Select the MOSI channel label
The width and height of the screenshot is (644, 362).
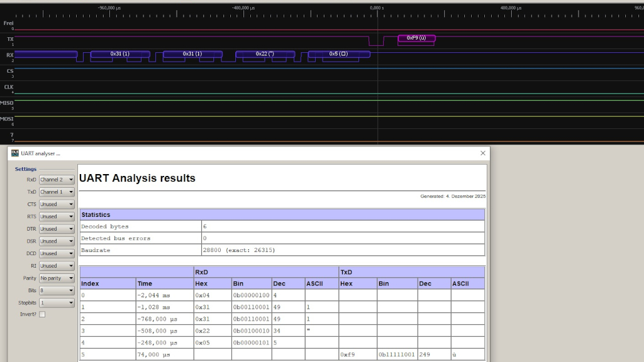pyautogui.click(x=7, y=119)
